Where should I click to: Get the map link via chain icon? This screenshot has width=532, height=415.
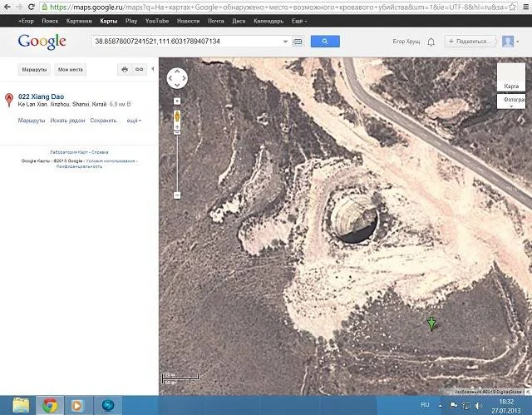[x=139, y=70]
